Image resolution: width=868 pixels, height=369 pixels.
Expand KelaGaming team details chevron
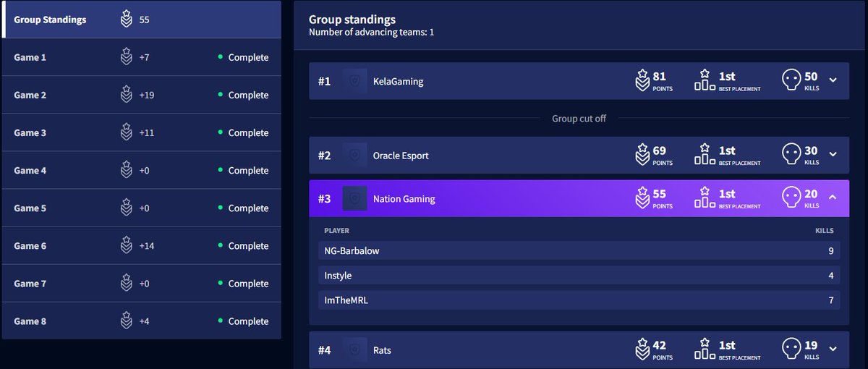pos(833,80)
